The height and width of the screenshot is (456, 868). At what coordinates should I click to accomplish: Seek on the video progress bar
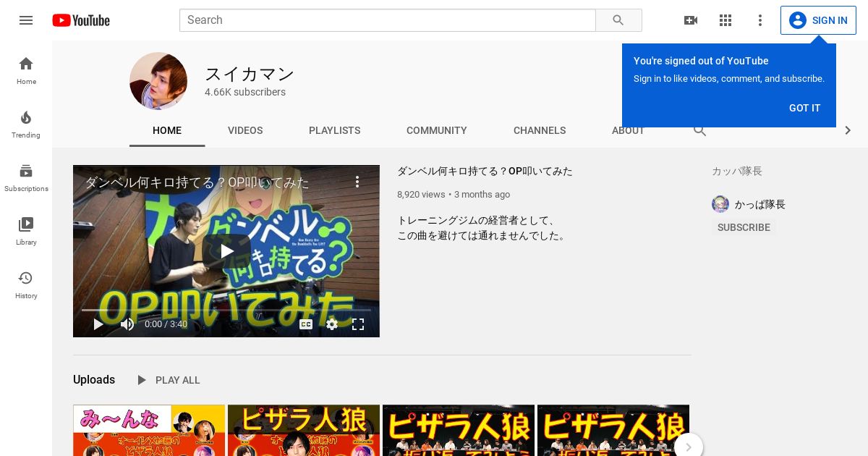pyautogui.click(x=226, y=310)
